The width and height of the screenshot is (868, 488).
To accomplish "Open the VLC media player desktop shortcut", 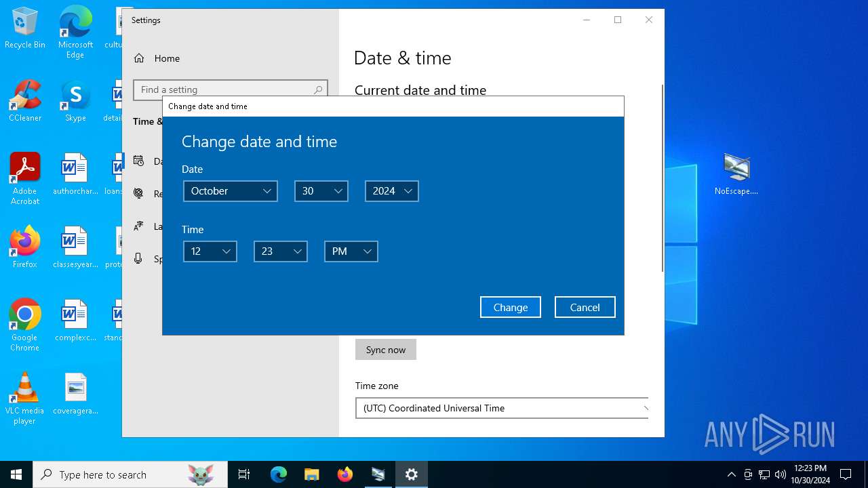I will [25, 399].
